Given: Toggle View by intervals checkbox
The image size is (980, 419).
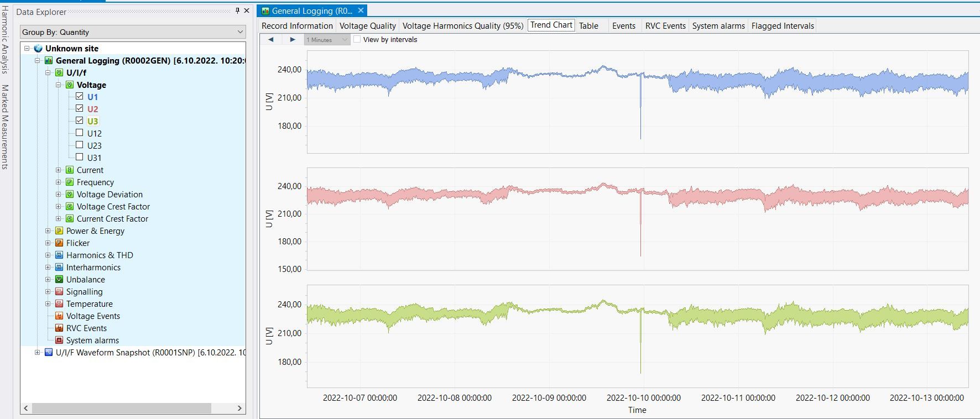Looking at the screenshot, I should [x=357, y=39].
